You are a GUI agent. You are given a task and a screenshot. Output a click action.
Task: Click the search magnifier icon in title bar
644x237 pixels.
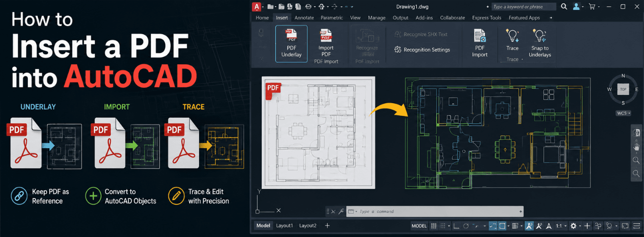pyautogui.click(x=564, y=7)
